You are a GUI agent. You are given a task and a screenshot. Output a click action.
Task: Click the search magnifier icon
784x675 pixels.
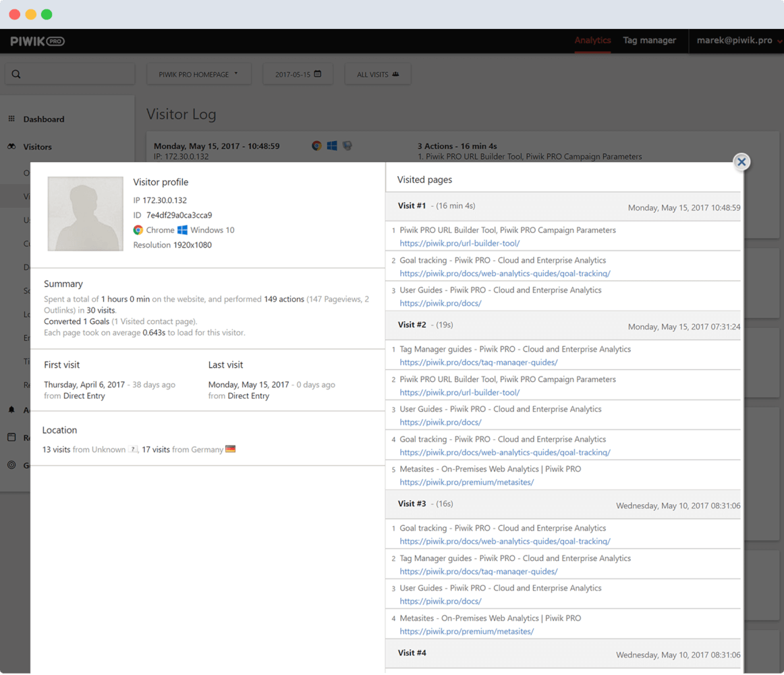coord(16,74)
